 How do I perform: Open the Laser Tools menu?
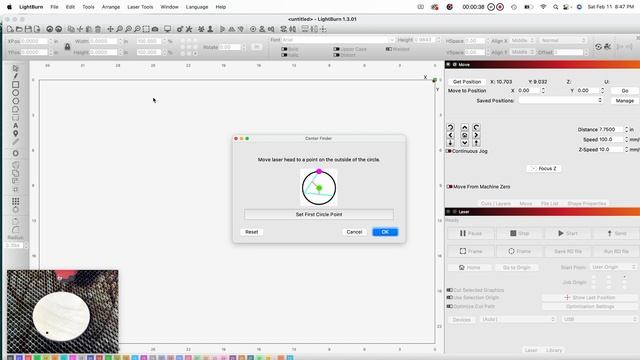[x=140, y=7]
